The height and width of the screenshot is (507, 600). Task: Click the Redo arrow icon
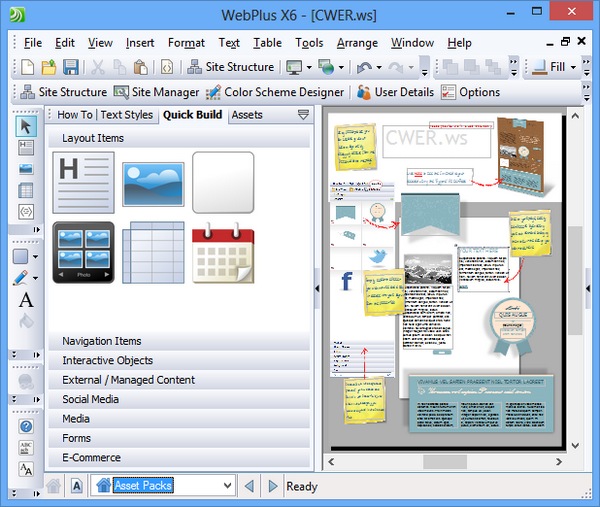396,68
